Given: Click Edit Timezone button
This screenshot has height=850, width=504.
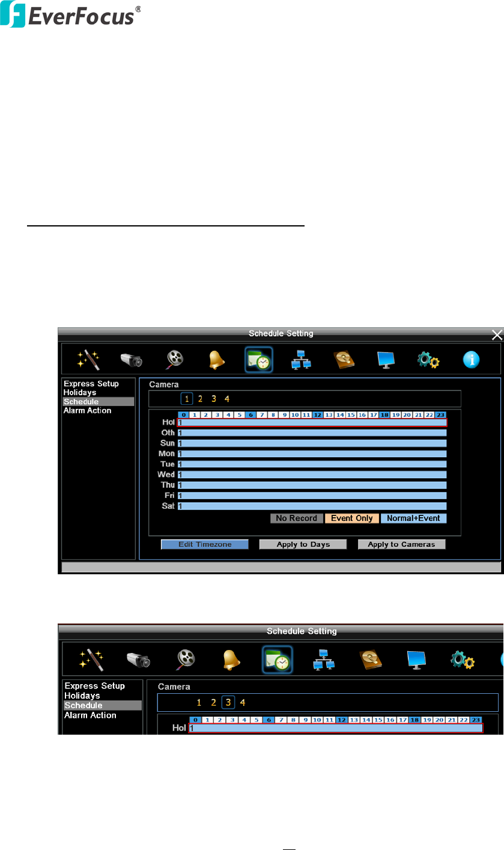Looking at the screenshot, I should click(204, 544).
